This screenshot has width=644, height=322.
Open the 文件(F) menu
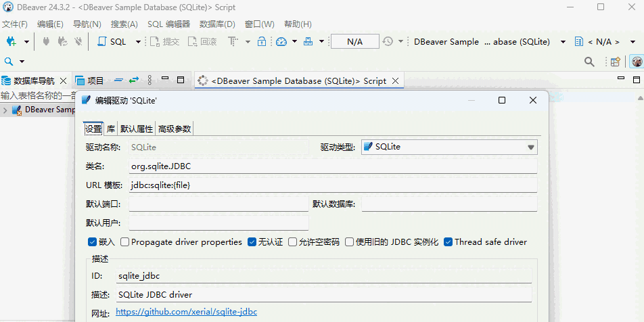[x=15, y=24]
